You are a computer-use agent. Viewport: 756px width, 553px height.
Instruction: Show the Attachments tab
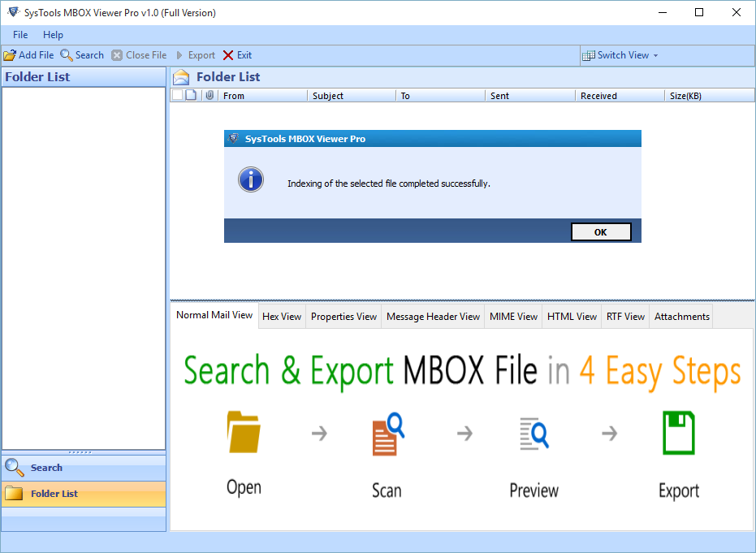(682, 317)
